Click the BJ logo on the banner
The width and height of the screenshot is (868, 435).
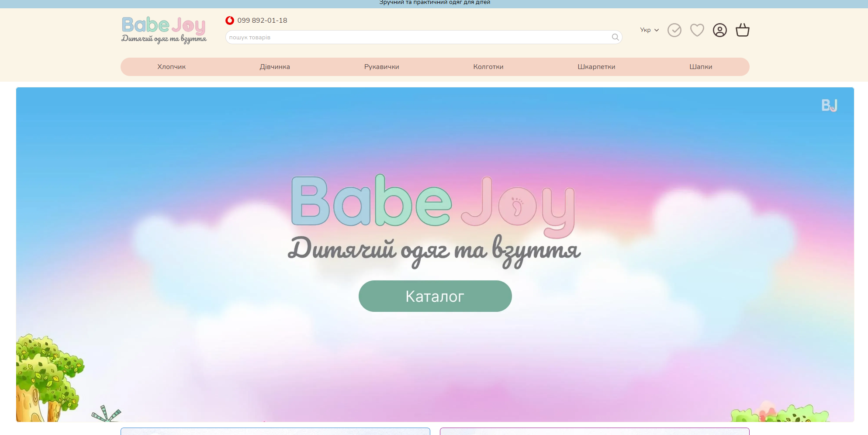[x=829, y=105]
